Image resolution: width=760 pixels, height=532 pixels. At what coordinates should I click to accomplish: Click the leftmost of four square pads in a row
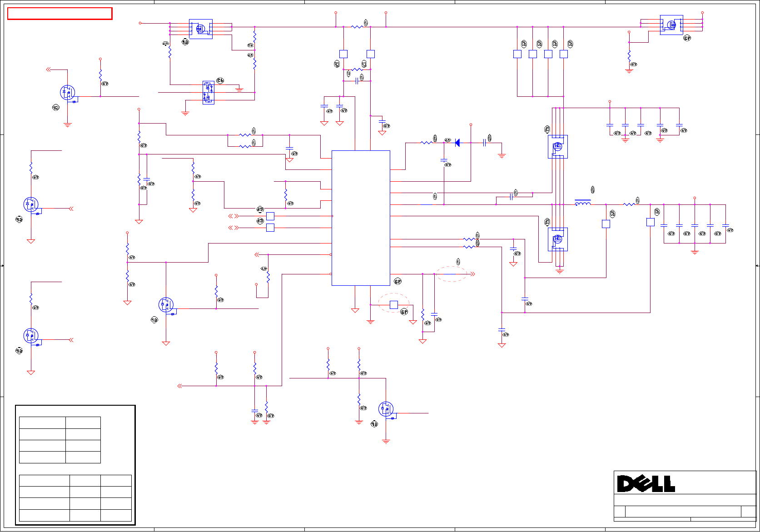[517, 54]
